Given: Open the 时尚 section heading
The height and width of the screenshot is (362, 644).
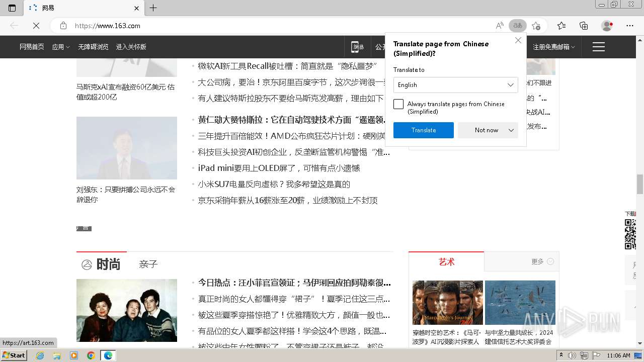Looking at the screenshot, I should [108, 264].
